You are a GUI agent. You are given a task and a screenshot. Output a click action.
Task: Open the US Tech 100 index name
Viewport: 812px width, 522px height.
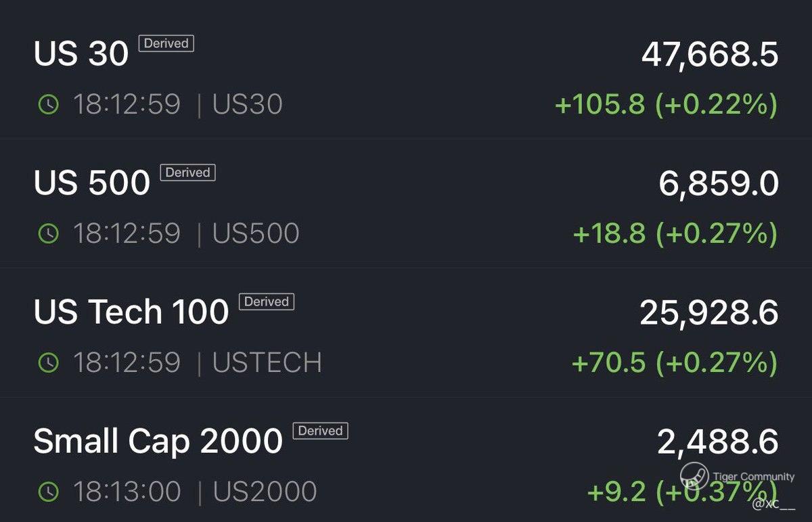click(x=131, y=312)
